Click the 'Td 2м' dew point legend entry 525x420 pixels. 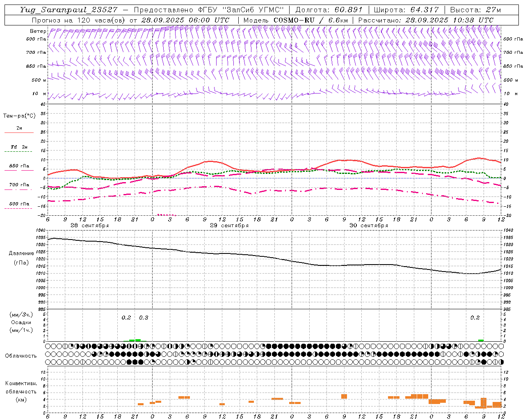click(19, 147)
